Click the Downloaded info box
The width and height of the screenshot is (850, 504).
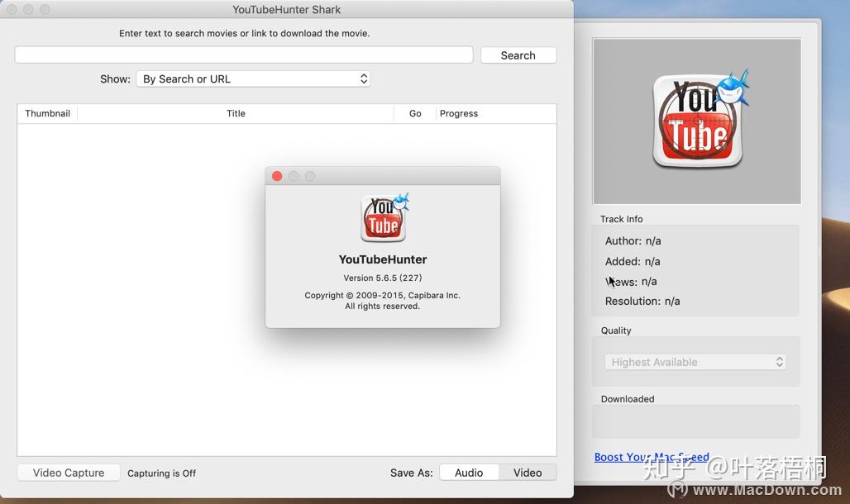coord(696,421)
